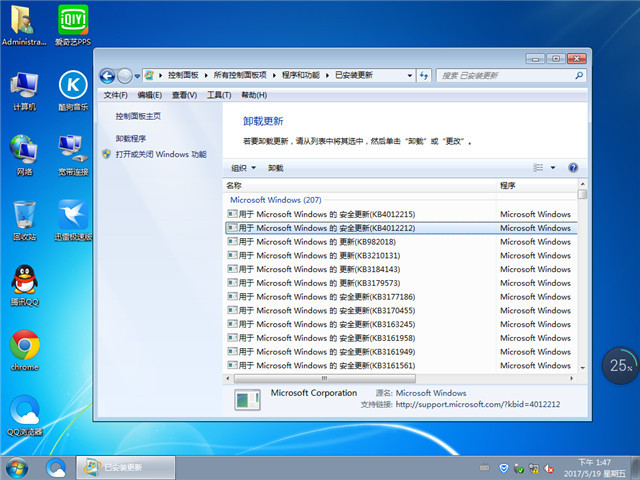Select the update KB4012215 row
Viewport: 640px width, 480px height.
pyautogui.click(x=401, y=214)
